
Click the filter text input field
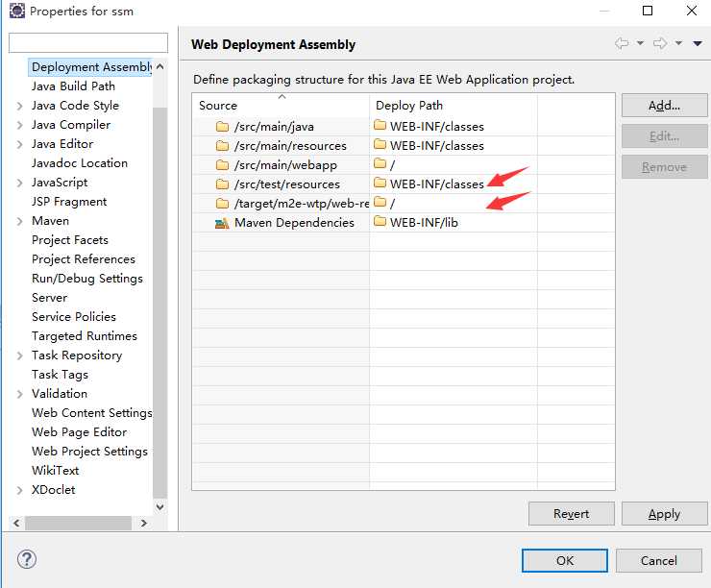coord(88,42)
